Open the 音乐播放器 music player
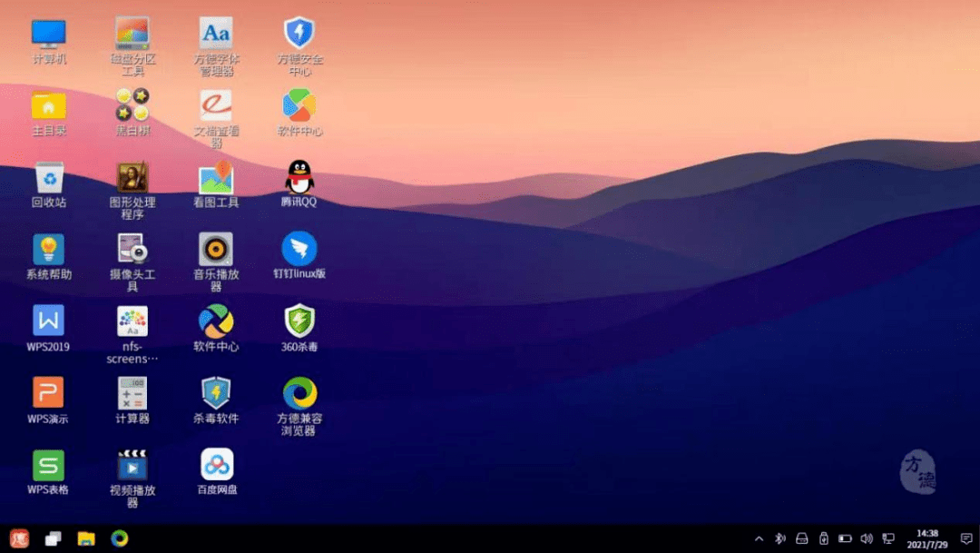Viewport: 980px width, 553px height. 216,249
